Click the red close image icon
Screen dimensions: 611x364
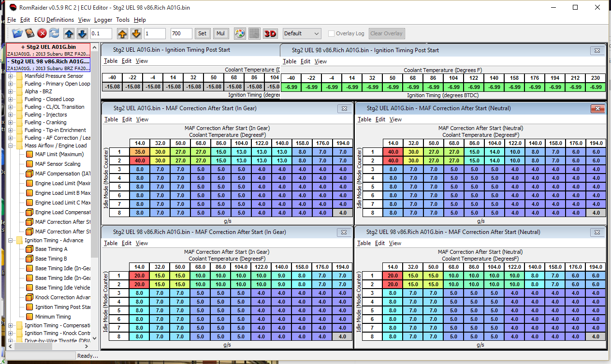pos(42,33)
